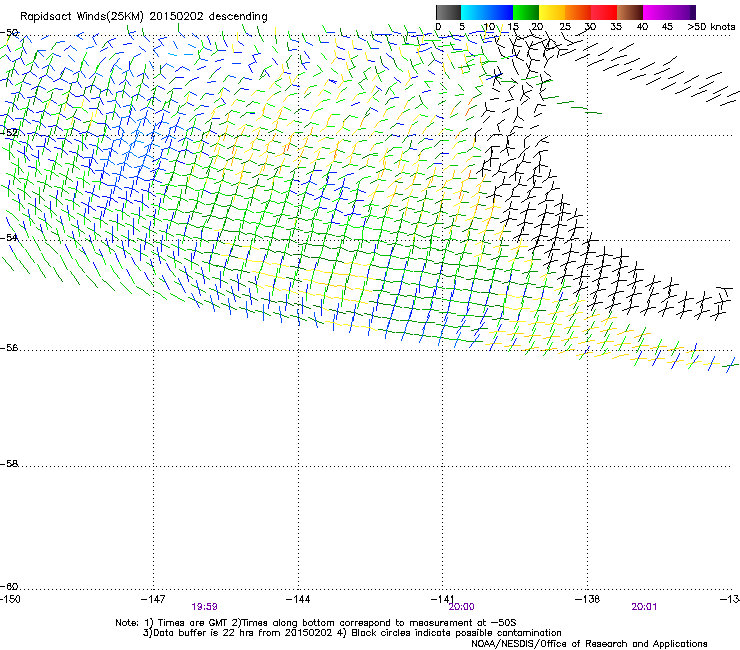Click the '-147' longitude axis label
The height and width of the screenshot is (650, 740).
coord(153,599)
